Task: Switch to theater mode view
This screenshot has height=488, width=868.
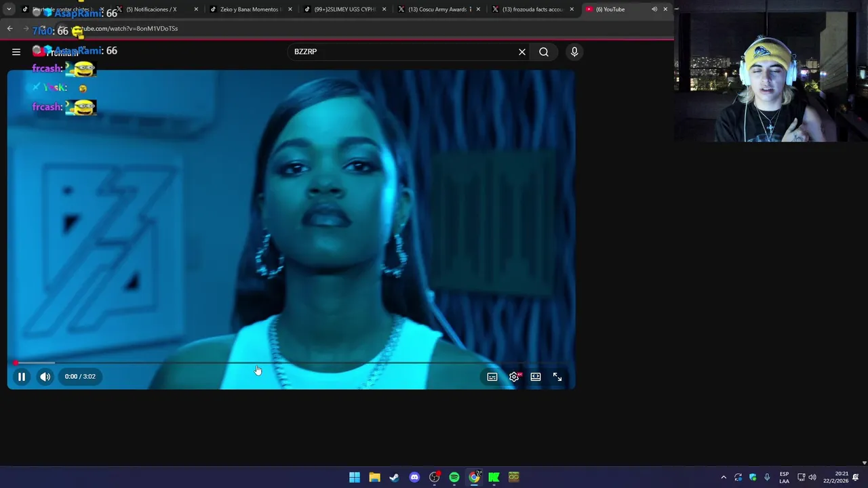Action: [x=536, y=377]
